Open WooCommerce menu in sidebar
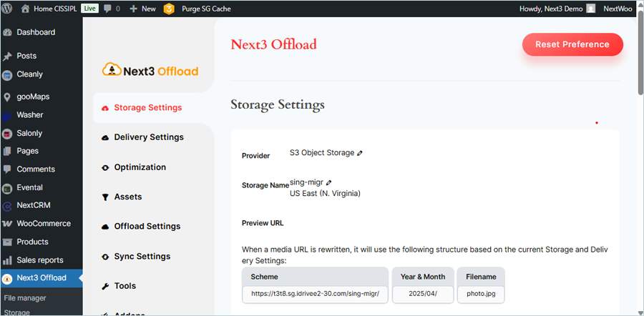 coord(43,224)
